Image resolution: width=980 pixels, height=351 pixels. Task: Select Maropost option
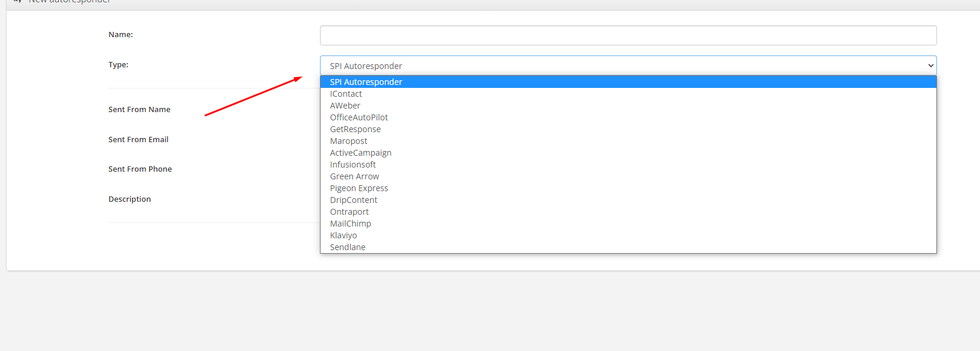click(628, 141)
